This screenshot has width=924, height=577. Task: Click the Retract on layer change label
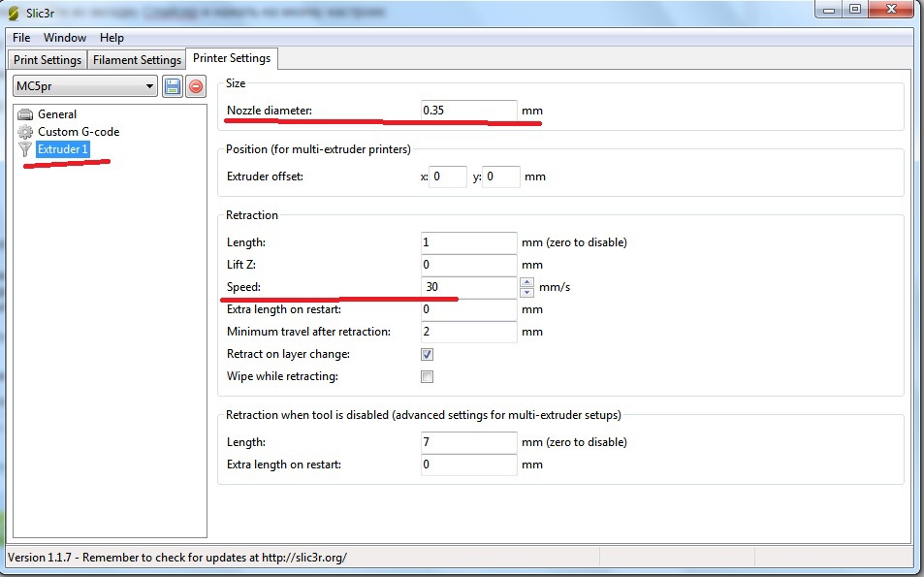[x=288, y=354]
